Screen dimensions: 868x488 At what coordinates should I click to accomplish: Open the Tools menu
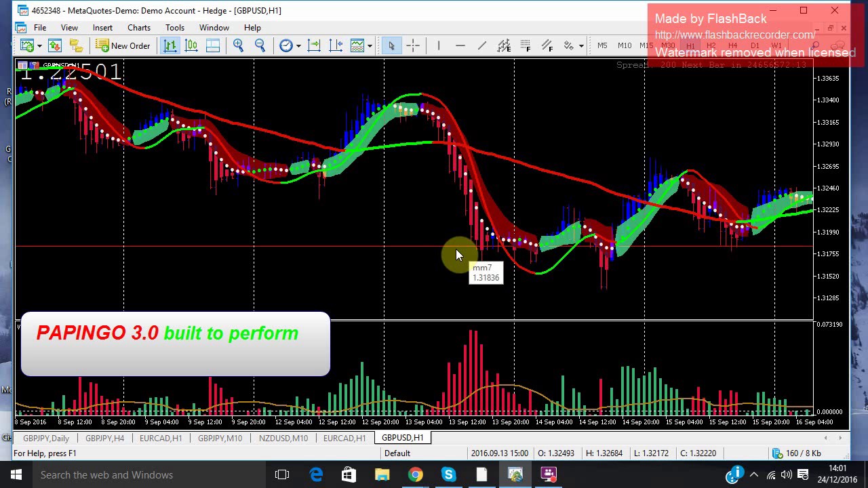175,28
